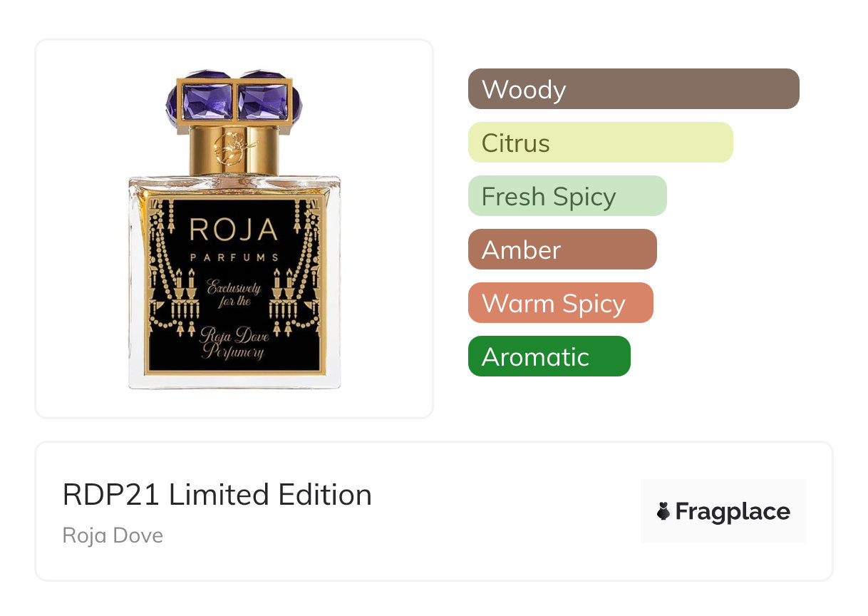Click the RDP21 Limited Edition title

217,495
